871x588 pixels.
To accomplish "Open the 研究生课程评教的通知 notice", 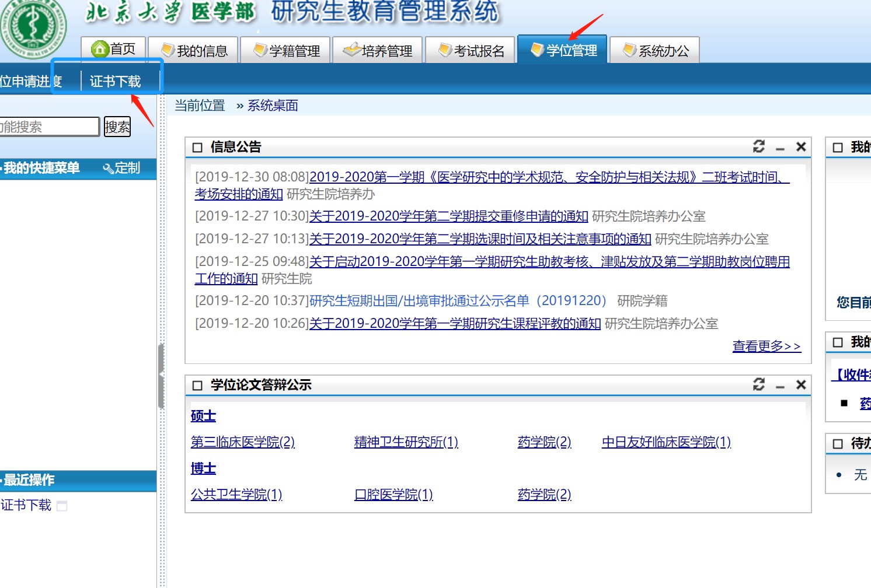I will (455, 324).
